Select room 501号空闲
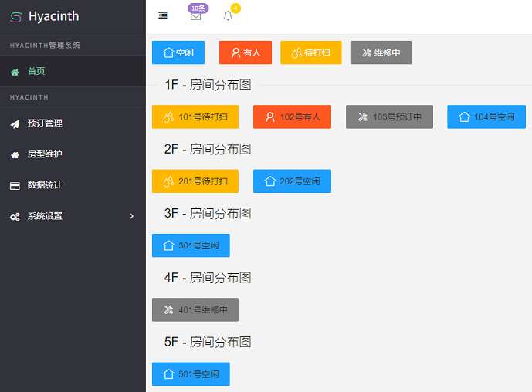 click(191, 374)
